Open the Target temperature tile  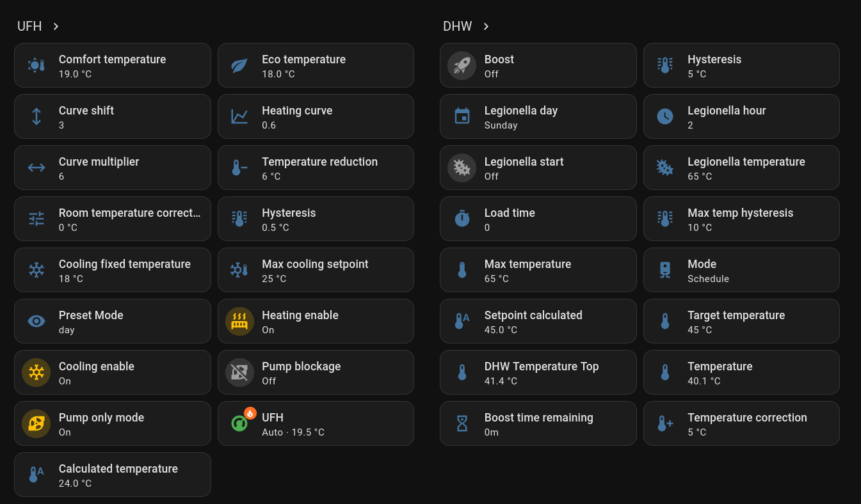click(741, 321)
